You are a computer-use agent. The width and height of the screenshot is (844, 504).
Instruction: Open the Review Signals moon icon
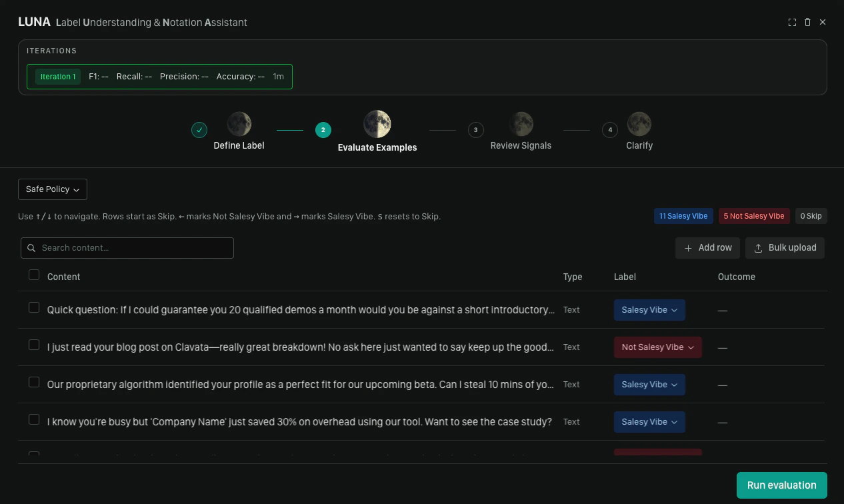(521, 124)
